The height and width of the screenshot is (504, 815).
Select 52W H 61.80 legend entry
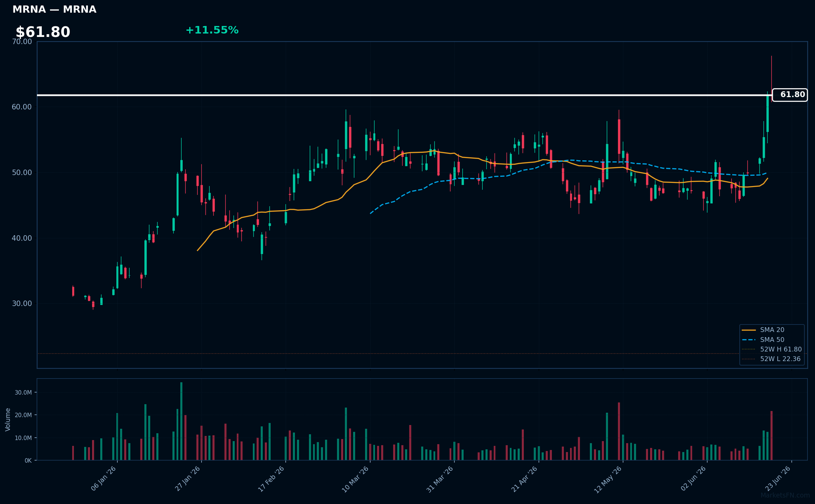[772, 349]
